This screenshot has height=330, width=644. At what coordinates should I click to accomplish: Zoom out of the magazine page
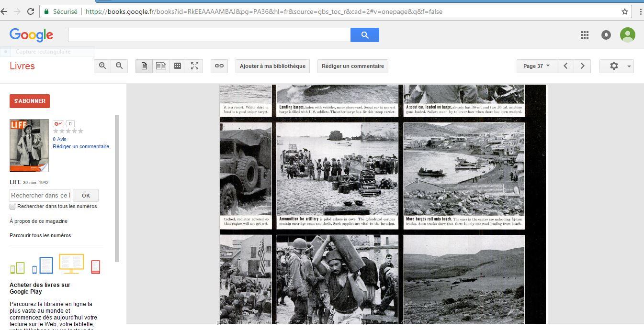coord(119,66)
